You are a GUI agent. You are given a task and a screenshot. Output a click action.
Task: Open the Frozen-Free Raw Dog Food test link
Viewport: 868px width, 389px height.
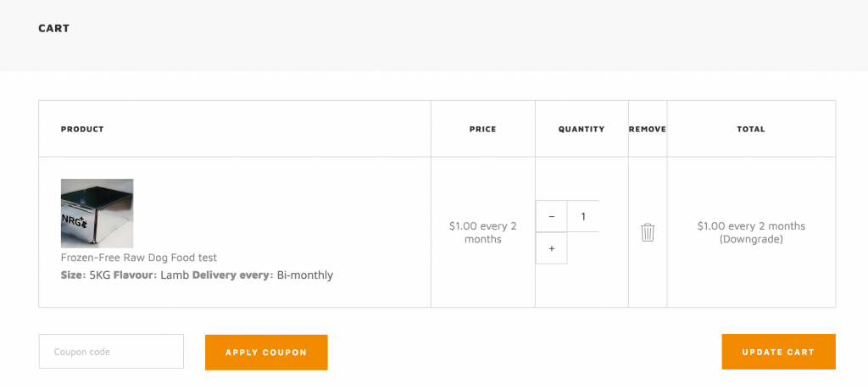click(139, 258)
